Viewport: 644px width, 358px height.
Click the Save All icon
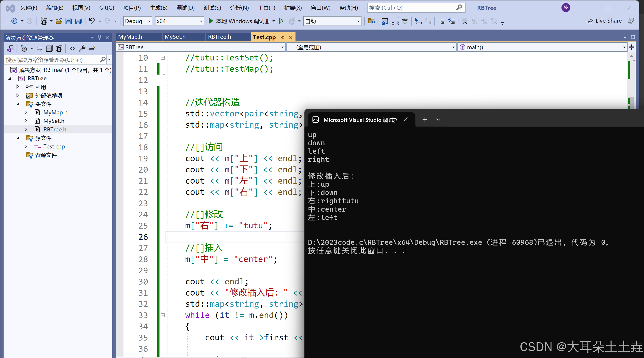(x=78, y=21)
